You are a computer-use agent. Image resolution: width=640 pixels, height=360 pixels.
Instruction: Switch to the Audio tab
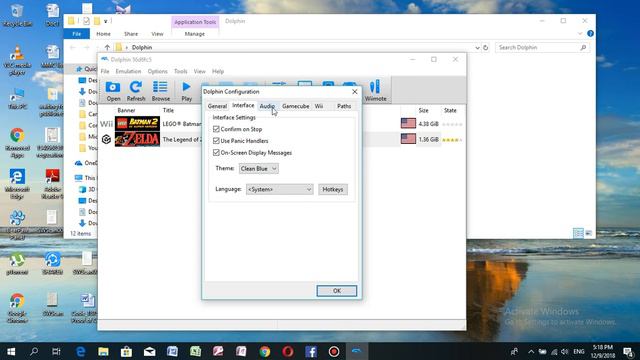[x=267, y=106]
